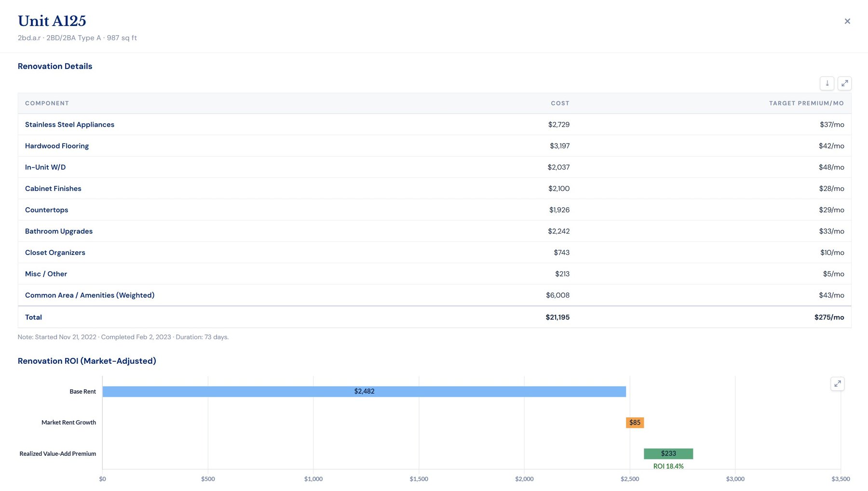Viewport: 868px width, 491px height.
Task: Select the Hardwood Flooring row label
Action: click(57, 146)
